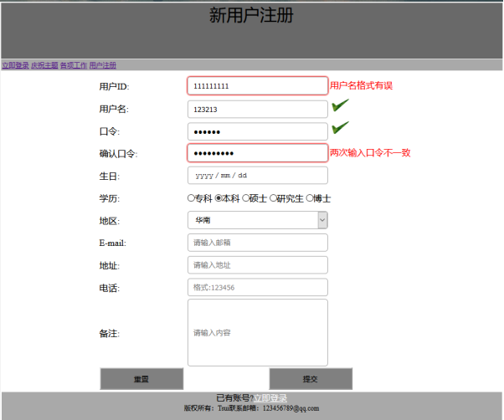This screenshot has height=420, width=504.
Task: Focus the 电话 phone input field
Action: click(258, 287)
